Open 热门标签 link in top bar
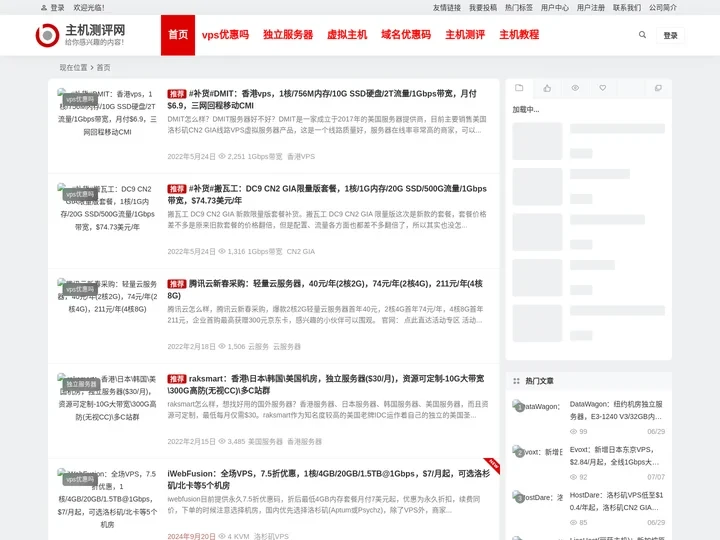 (518, 8)
